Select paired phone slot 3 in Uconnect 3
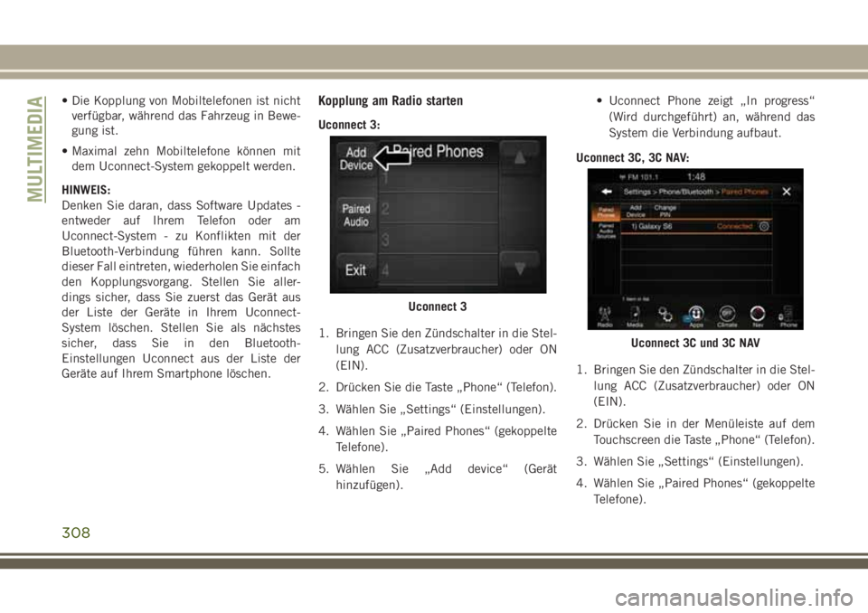 point(439,240)
